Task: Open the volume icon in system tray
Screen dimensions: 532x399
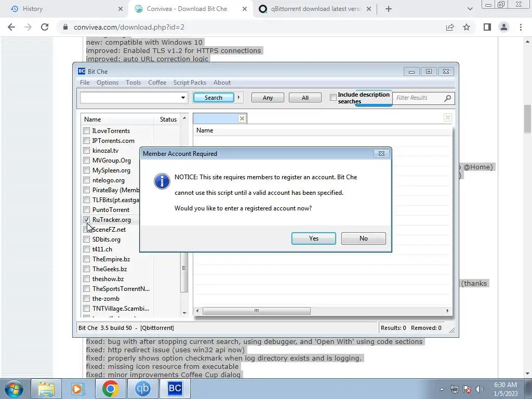Action: point(480,389)
